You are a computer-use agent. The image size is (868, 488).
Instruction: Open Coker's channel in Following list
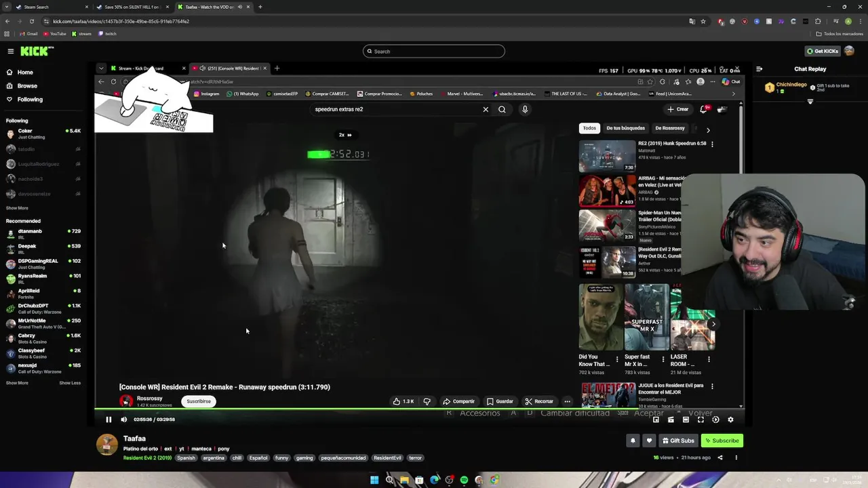[x=43, y=134]
